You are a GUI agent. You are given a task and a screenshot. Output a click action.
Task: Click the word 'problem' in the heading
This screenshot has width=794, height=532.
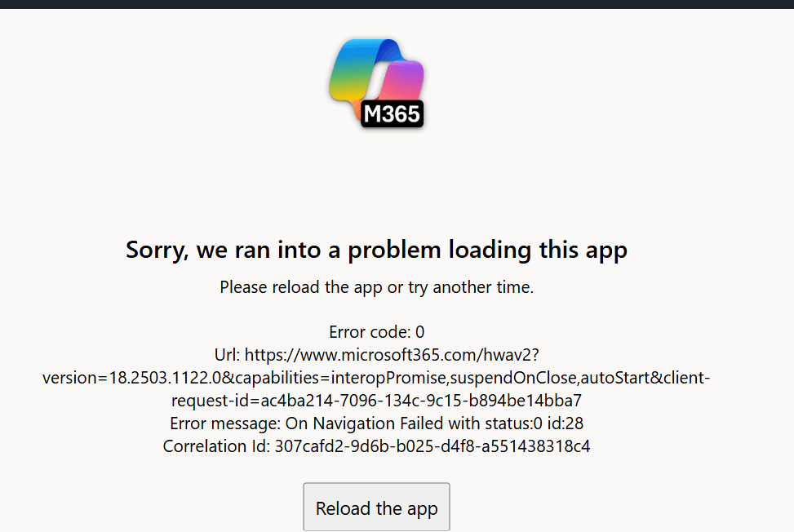pos(394,250)
